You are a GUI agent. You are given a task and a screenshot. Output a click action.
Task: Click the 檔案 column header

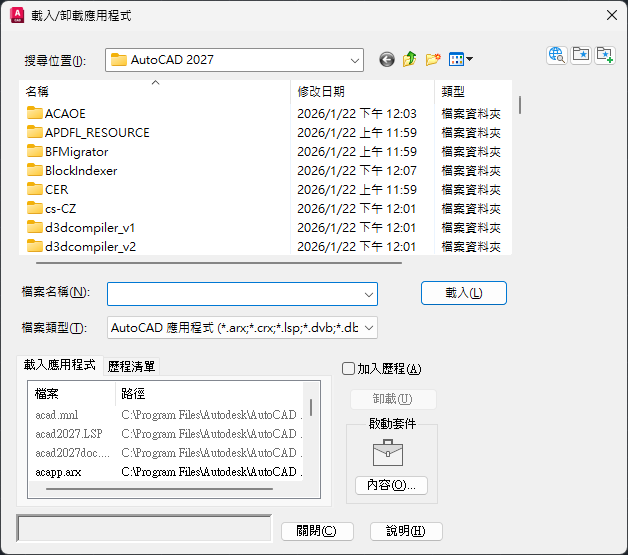(72, 394)
